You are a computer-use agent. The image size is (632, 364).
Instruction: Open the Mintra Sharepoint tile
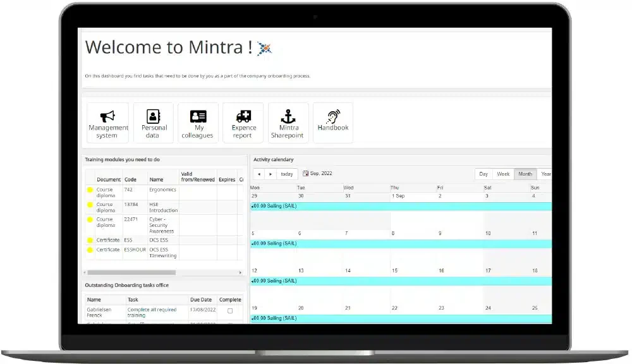(288, 123)
